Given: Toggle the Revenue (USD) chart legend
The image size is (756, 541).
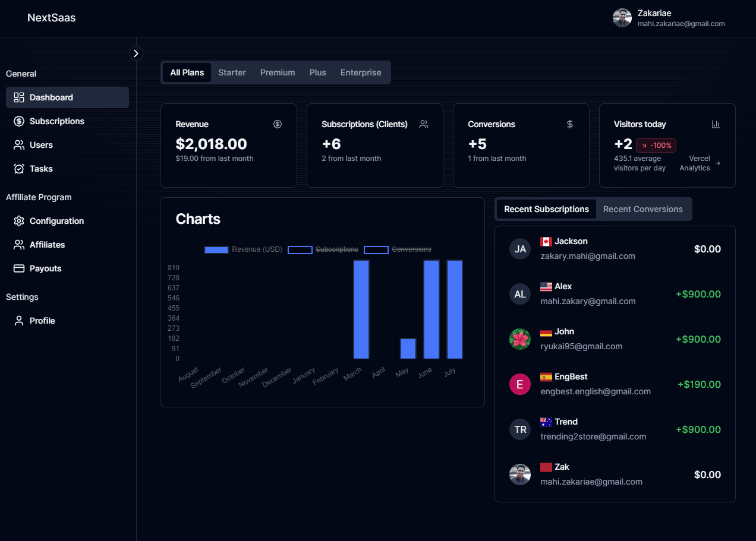Looking at the screenshot, I should (x=242, y=249).
